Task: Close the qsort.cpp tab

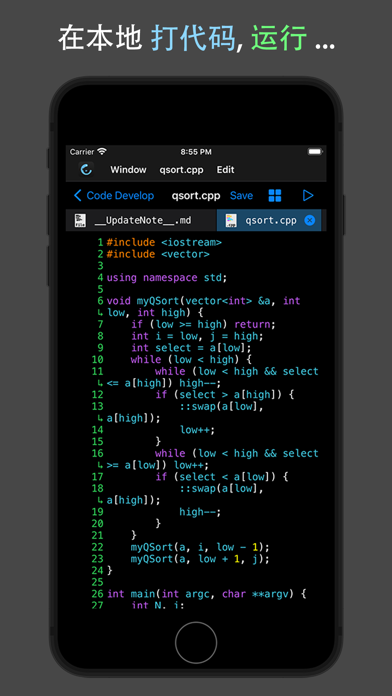Action: 310,220
